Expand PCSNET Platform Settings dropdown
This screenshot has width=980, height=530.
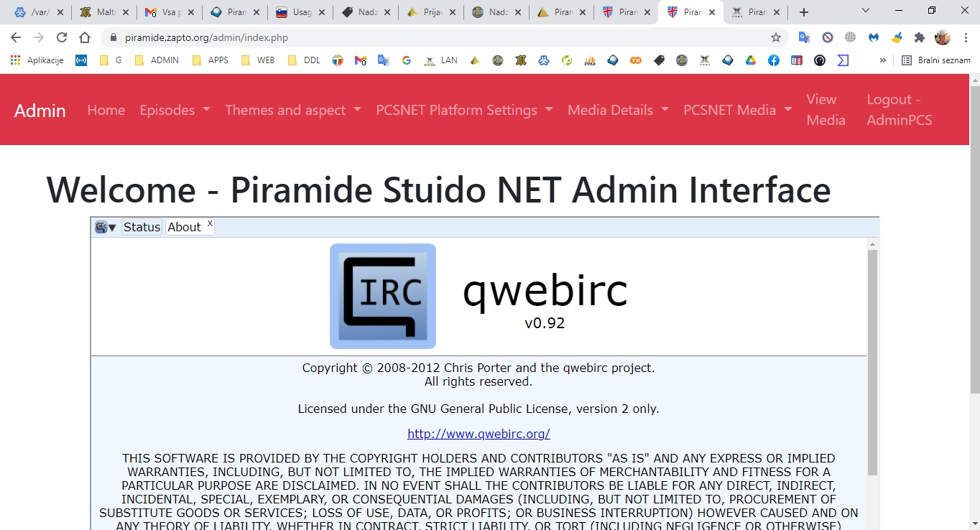464,110
